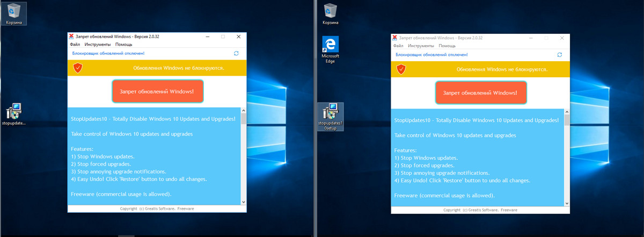Click app logo in left window title bar
This screenshot has height=237, width=644.
[x=71, y=37]
